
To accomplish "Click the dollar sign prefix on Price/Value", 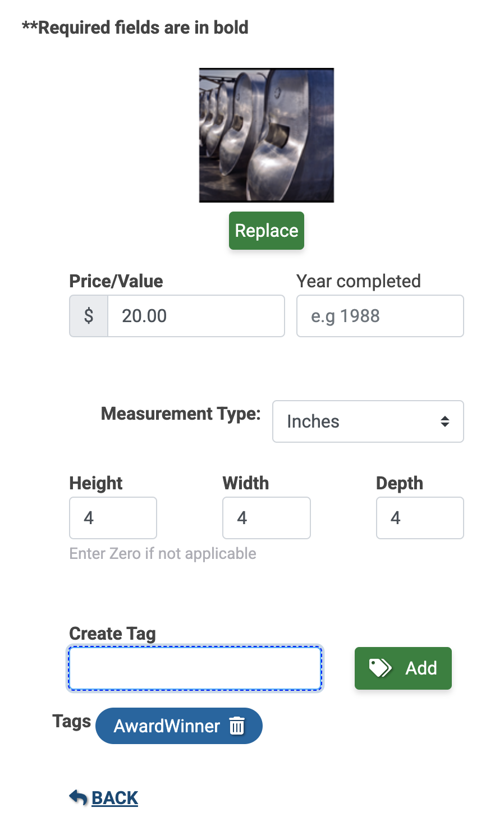I will pos(88,316).
